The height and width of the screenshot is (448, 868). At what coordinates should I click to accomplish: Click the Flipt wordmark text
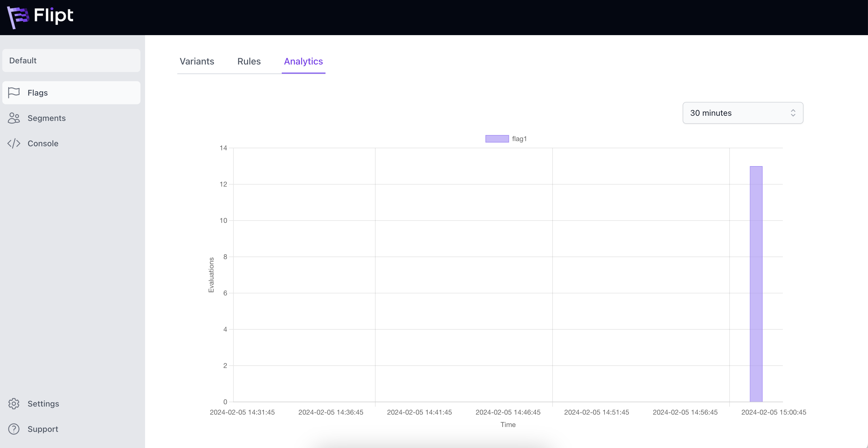point(53,16)
